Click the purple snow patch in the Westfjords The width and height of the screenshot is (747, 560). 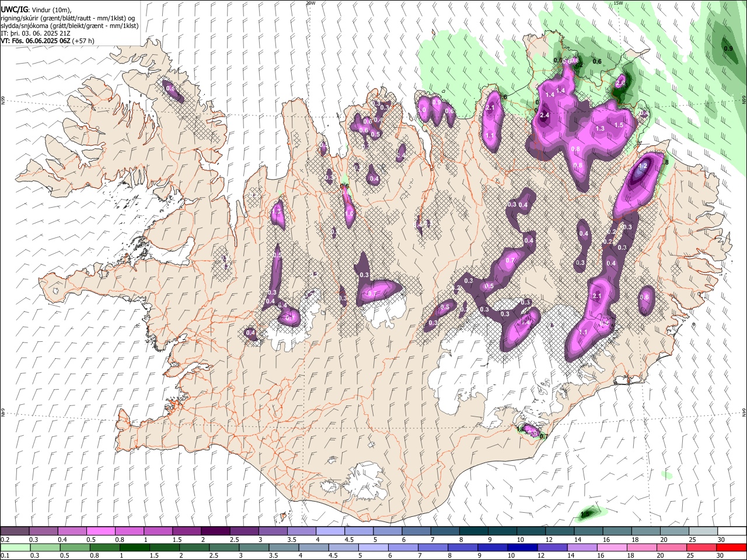coord(173,92)
